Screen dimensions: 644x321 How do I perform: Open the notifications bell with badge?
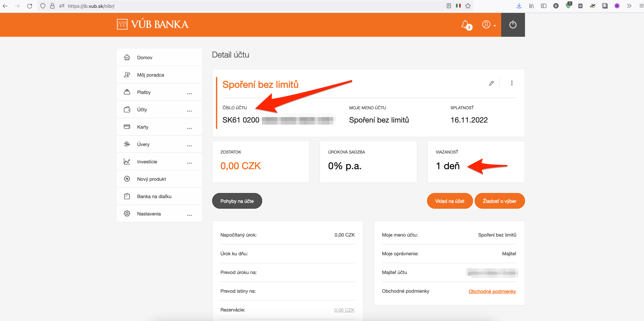466,25
